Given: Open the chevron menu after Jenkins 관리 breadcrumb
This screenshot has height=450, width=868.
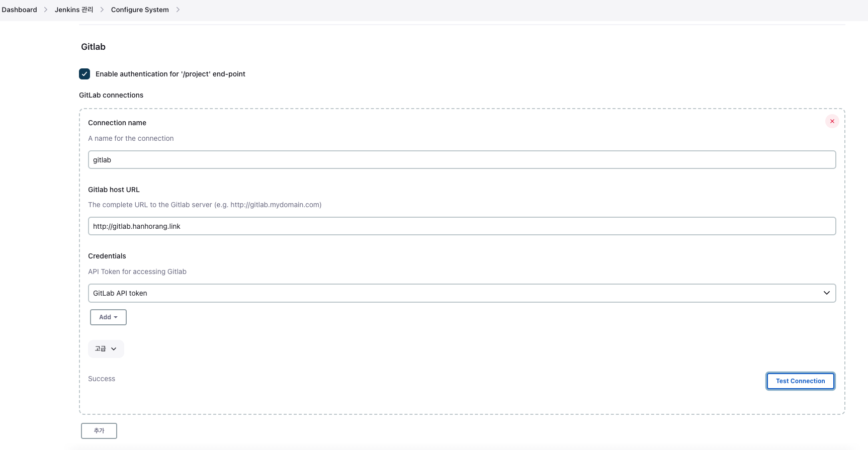Looking at the screenshot, I should point(102,10).
